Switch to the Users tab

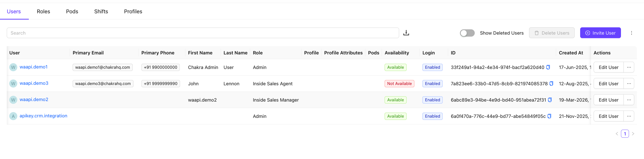[14, 12]
